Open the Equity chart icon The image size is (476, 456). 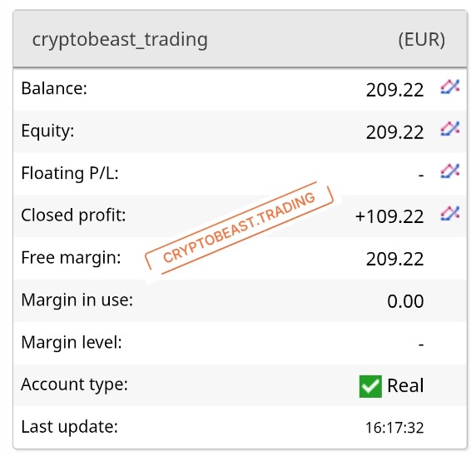(x=450, y=129)
